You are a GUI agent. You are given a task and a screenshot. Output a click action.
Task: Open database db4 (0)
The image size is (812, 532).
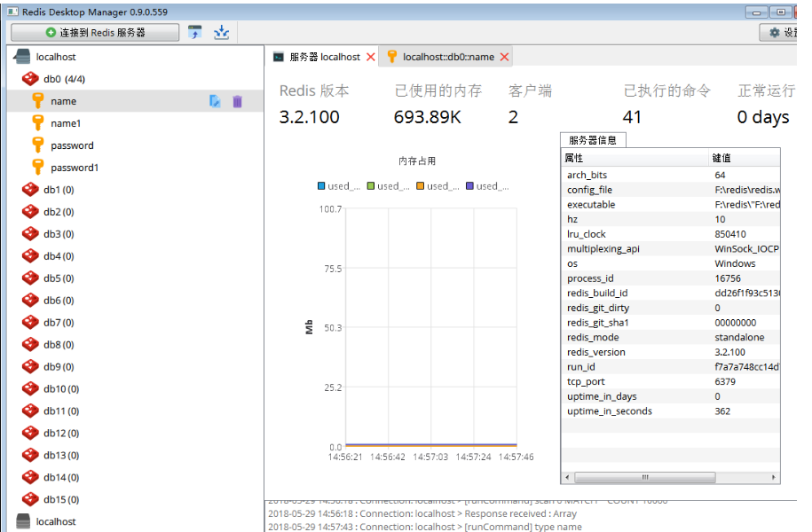coord(59,256)
